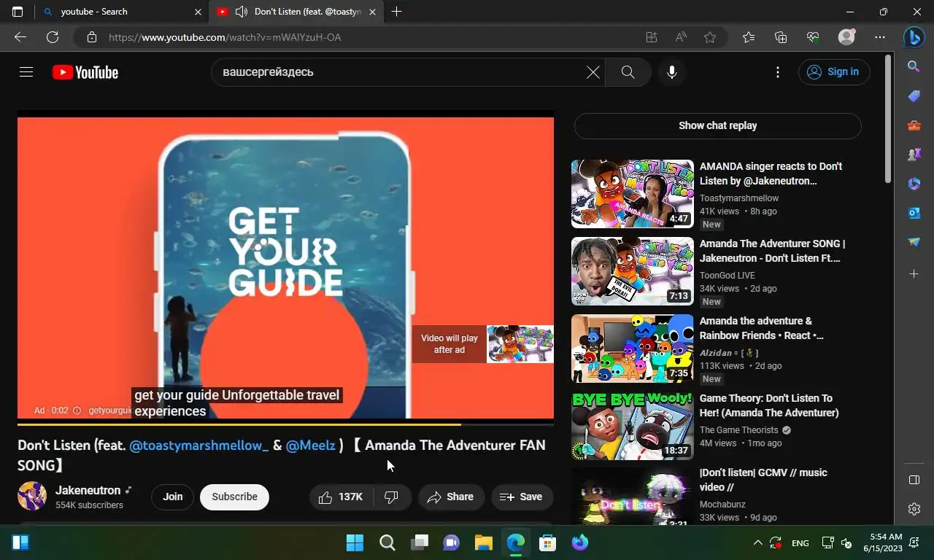Share the Don't Listen video
The width and height of the screenshot is (934, 560).
(451, 497)
